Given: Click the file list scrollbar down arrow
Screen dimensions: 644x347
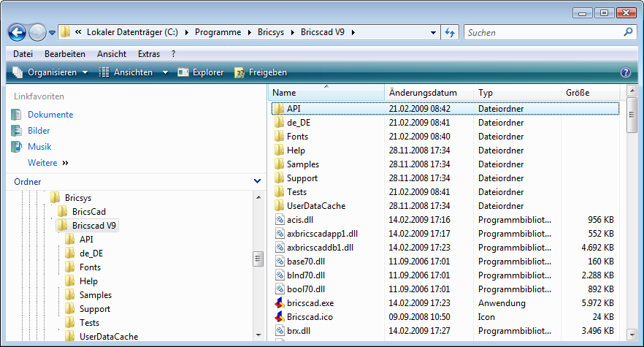Looking at the screenshot, I should (632, 335).
